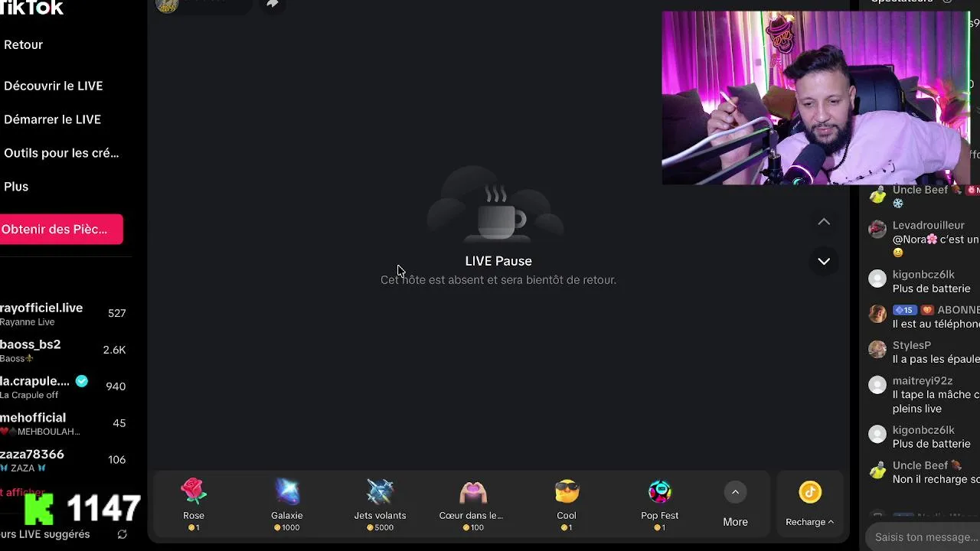Go to previous LIVE with up chevron
The height and width of the screenshot is (551, 980).
824,222
